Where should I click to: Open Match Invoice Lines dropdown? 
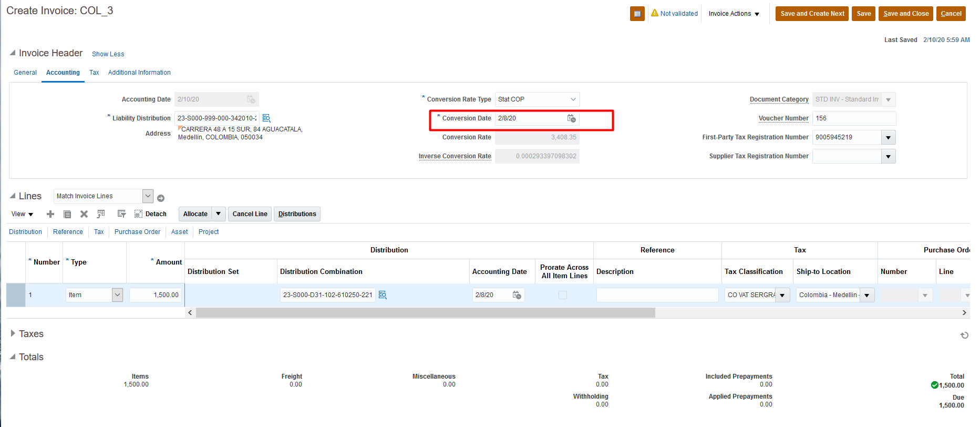[x=148, y=196]
